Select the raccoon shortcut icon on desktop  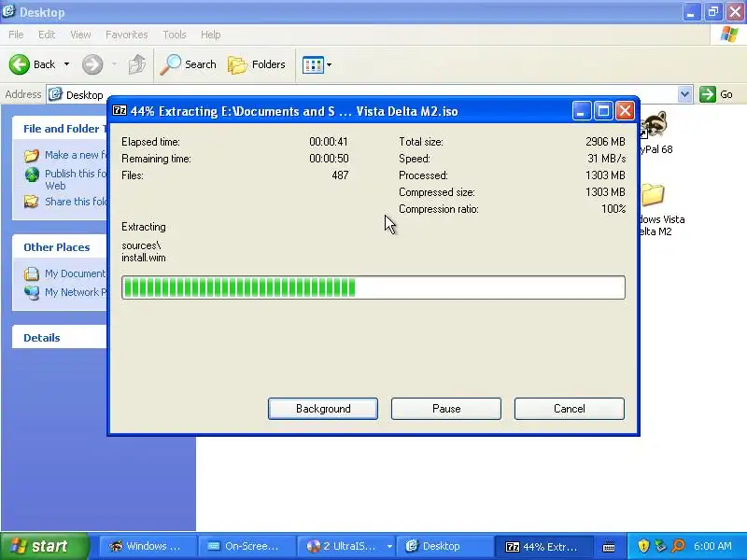pyautogui.click(x=653, y=125)
